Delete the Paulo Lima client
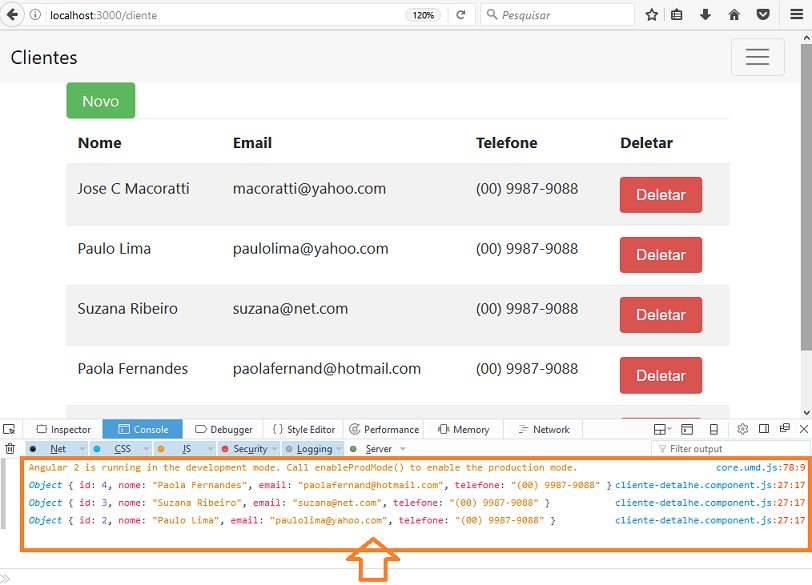812x585 pixels. click(661, 255)
